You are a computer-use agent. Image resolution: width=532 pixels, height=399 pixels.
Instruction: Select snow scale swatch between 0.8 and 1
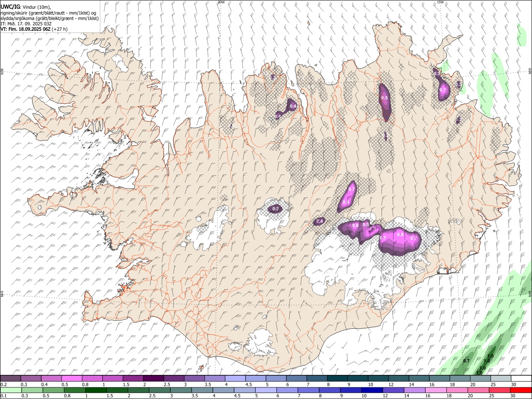tap(92, 379)
